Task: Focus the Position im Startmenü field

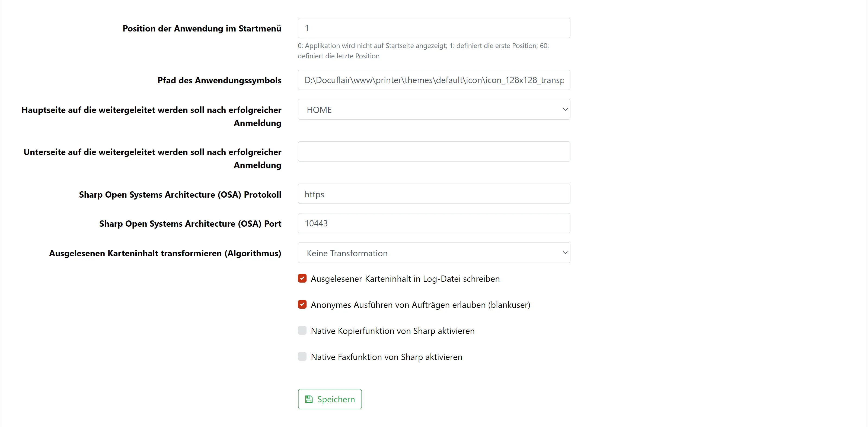Action: tap(433, 28)
